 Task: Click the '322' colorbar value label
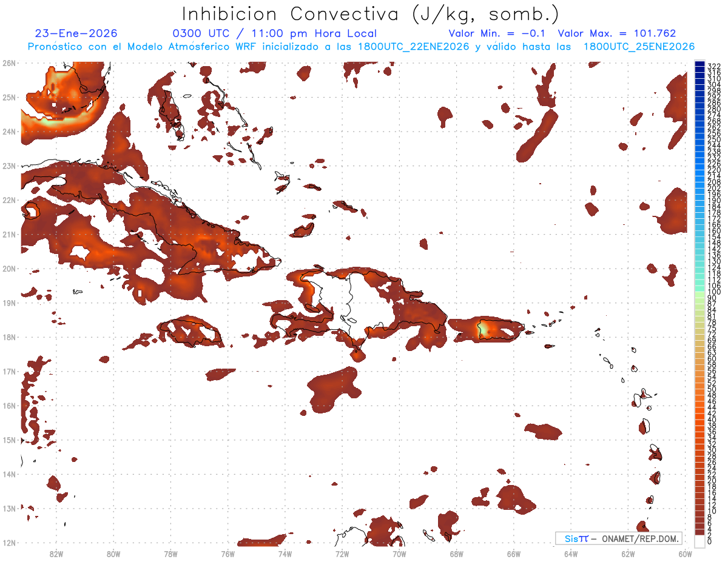(713, 65)
